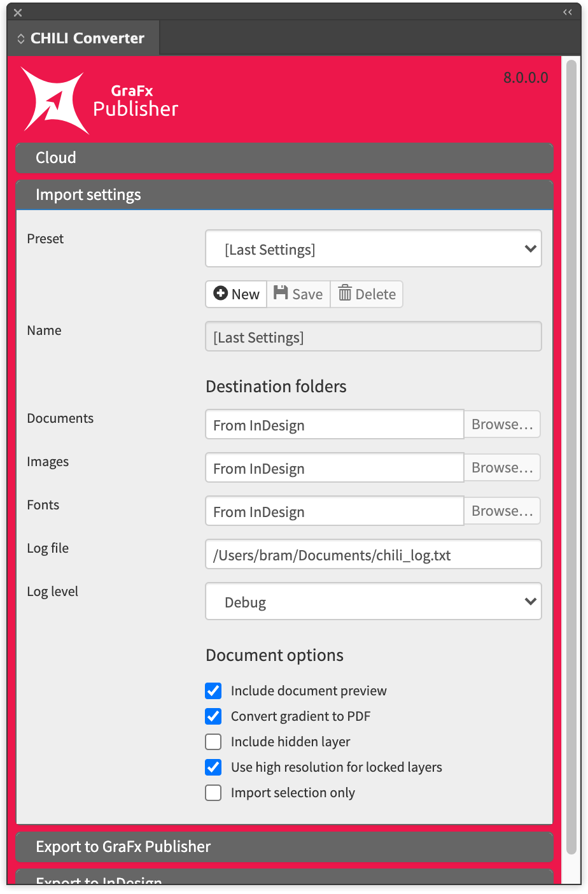Browse for Fonts folder
The width and height of the screenshot is (588, 894).
(x=502, y=511)
